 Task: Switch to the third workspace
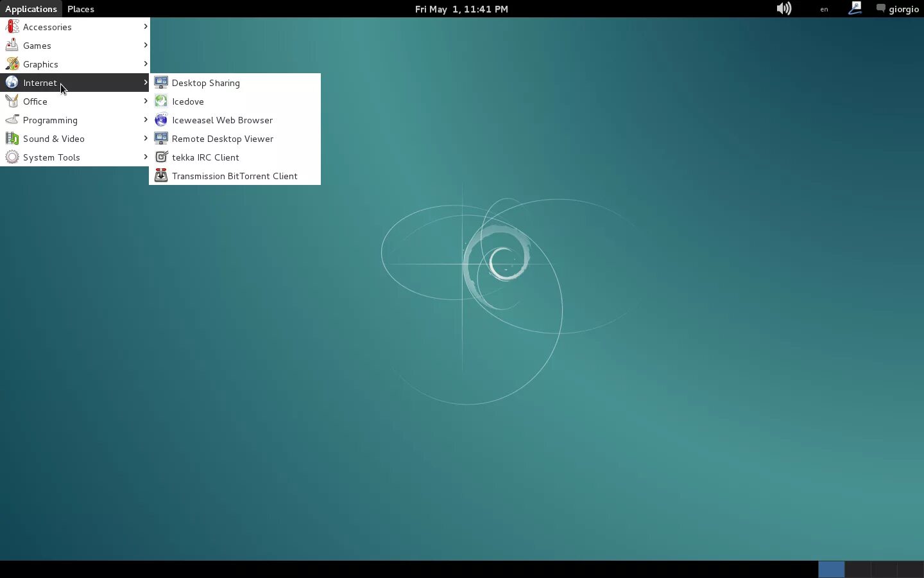(884, 570)
